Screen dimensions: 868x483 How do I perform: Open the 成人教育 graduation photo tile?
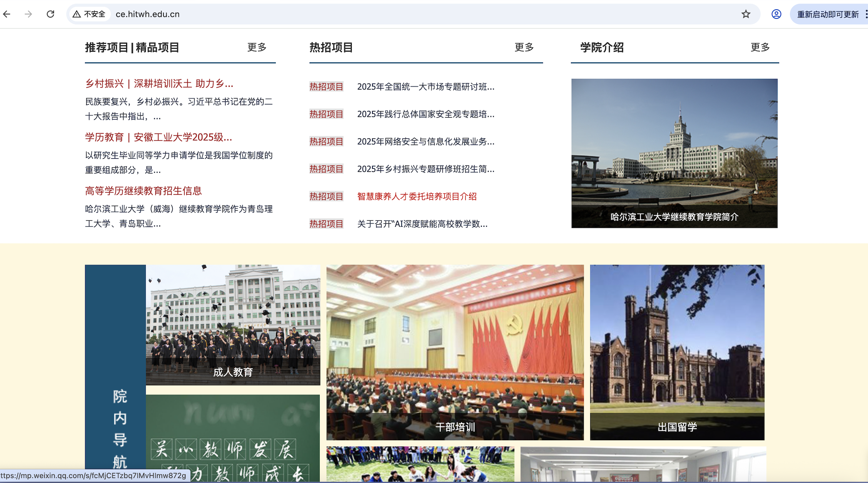(233, 325)
